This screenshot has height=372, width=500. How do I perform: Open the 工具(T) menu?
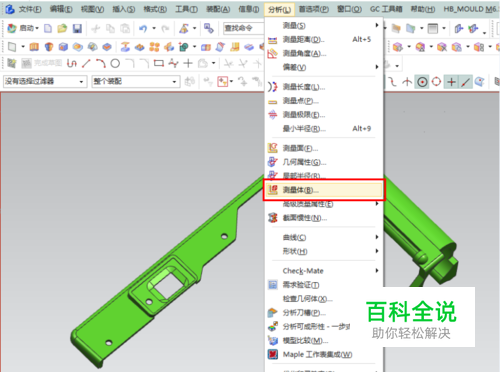186,9
